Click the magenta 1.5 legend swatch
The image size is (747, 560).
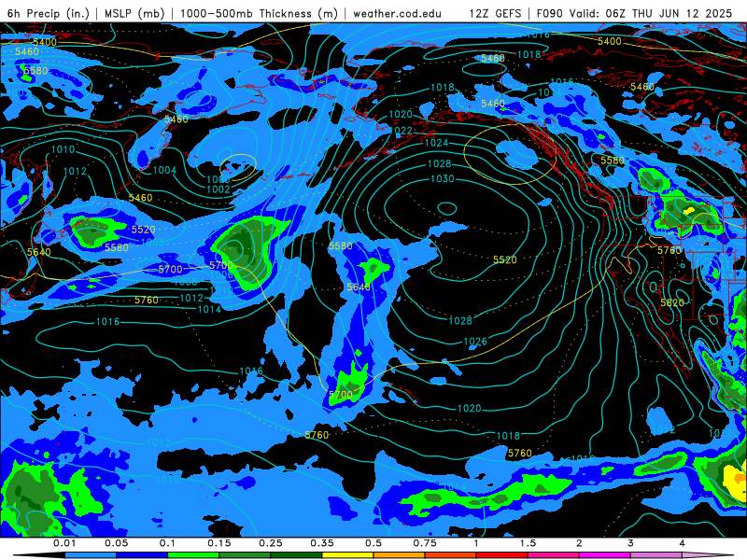[554, 555]
